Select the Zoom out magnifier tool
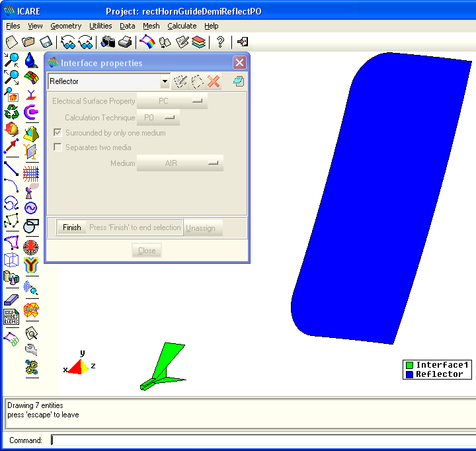 [x=11, y=78]
